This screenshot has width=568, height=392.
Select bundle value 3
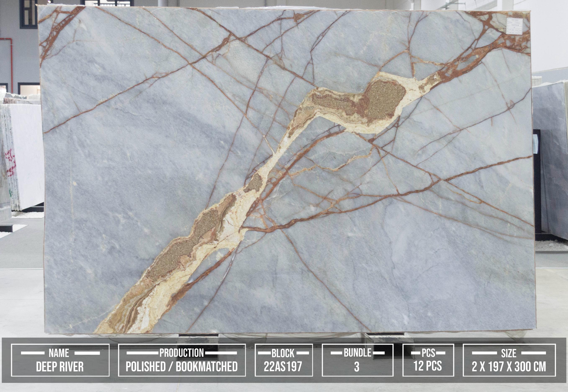click(357, 367)
